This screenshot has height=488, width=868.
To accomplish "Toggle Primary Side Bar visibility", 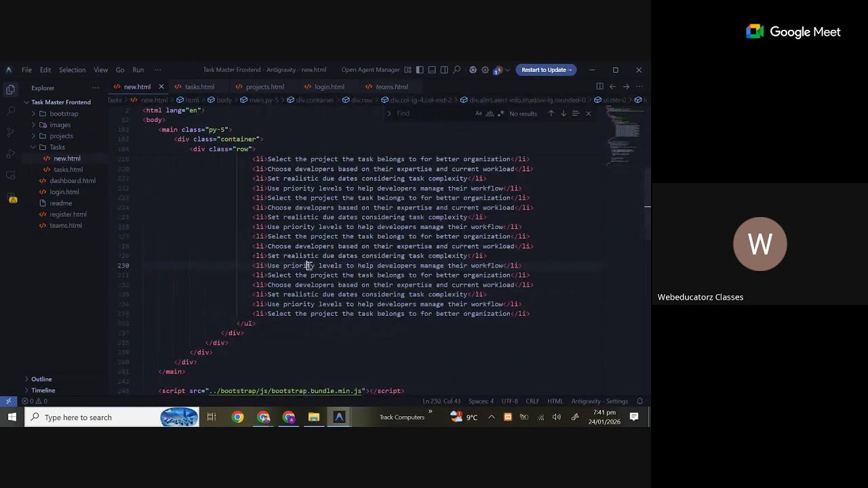I will (420, 70).
